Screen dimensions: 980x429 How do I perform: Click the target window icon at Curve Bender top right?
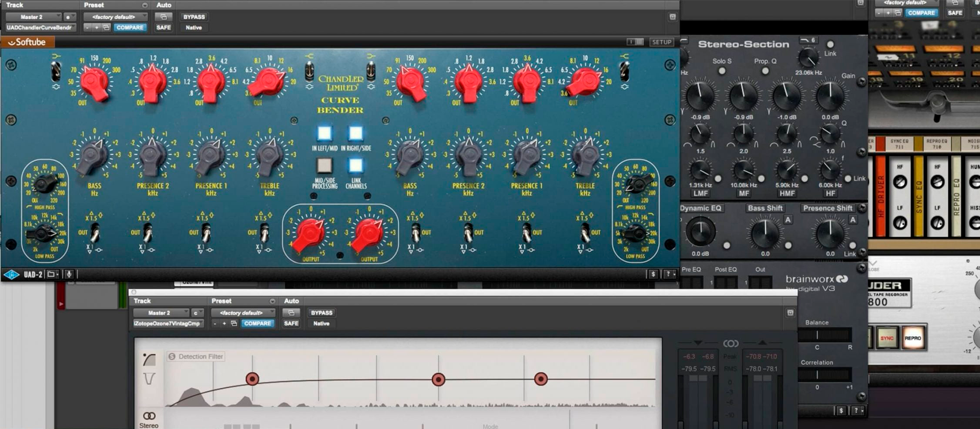tap(673, 17)
